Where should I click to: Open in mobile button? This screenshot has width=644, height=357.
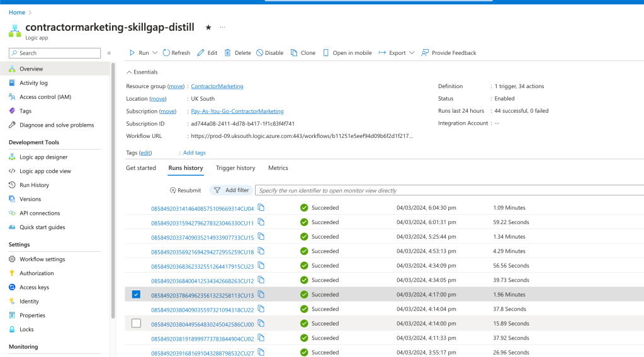click(347, 53)
